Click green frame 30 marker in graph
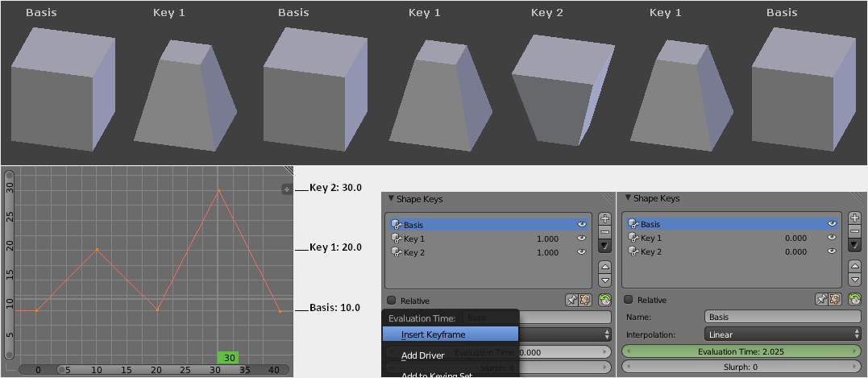The image size is (868, 378). (x=229, y=358)
